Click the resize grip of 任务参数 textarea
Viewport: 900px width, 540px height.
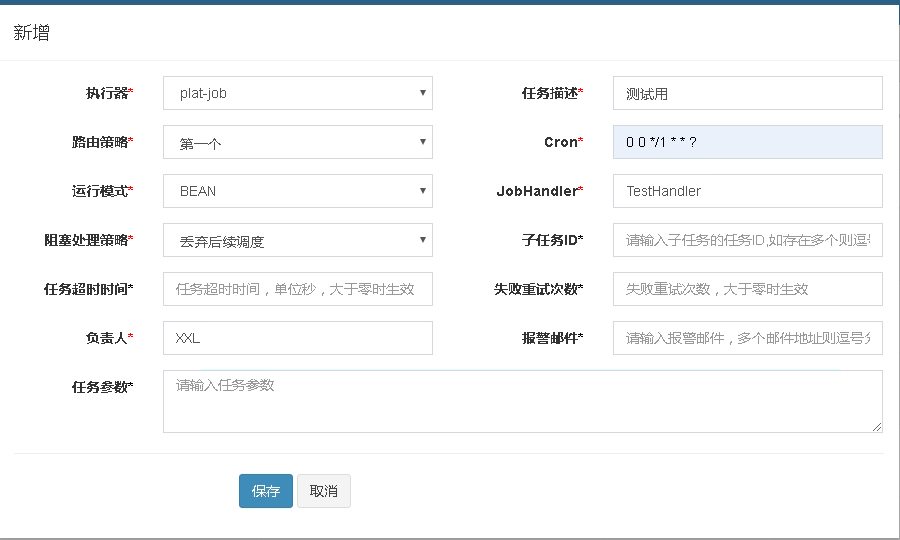(877, 427)
